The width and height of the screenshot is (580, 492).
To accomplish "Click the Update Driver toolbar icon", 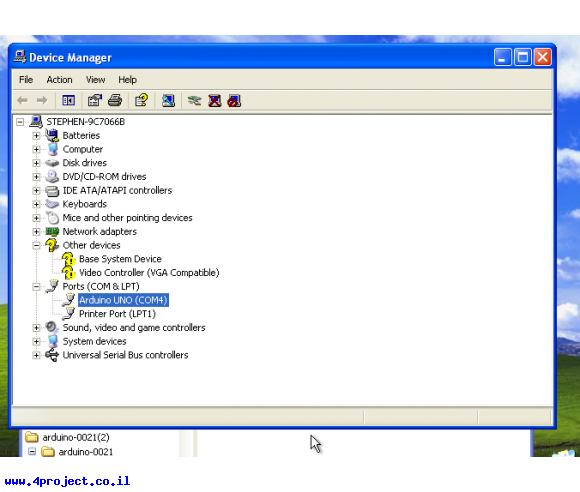I will 194,101.
